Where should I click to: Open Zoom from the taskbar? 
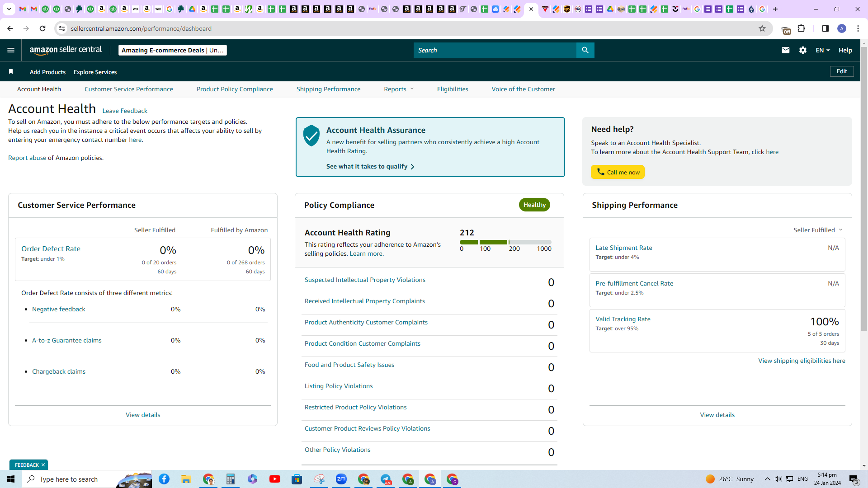point(341,479)
